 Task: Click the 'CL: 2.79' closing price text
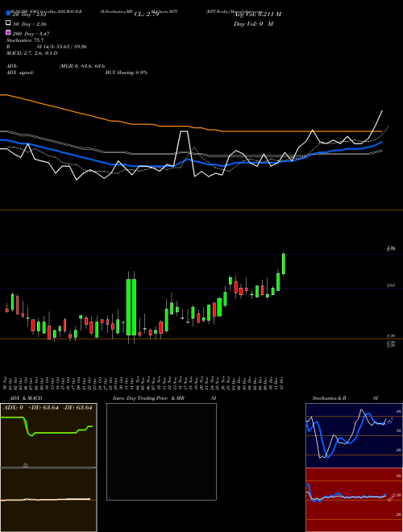[147, 15]
